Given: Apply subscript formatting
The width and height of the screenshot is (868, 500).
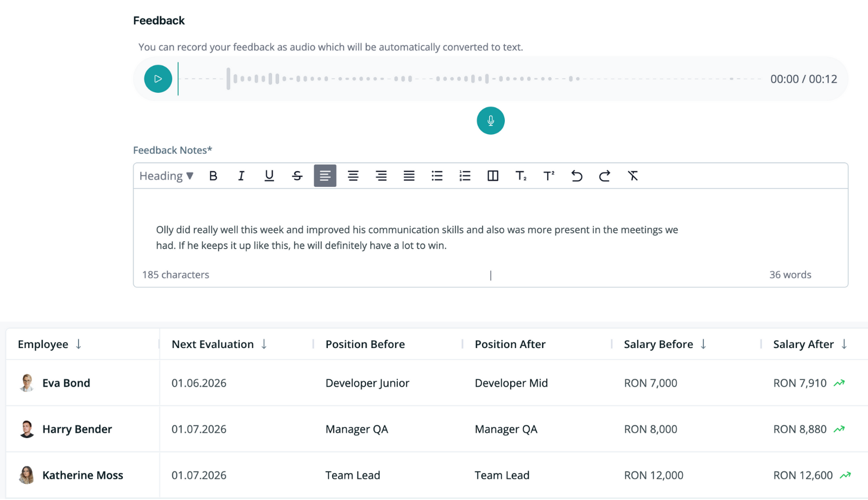Looking at the screenshot, I should (521, 176).
